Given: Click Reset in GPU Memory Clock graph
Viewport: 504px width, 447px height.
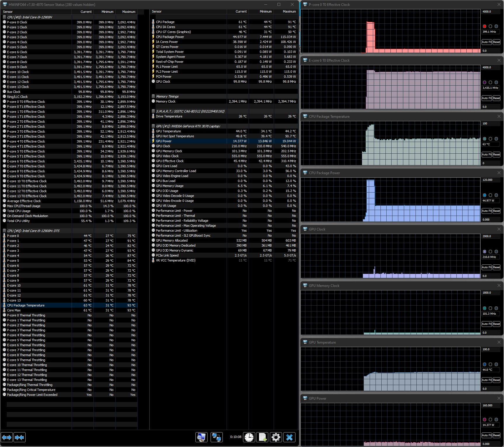Looking at the screenshot, I should (x=497, y=324).
